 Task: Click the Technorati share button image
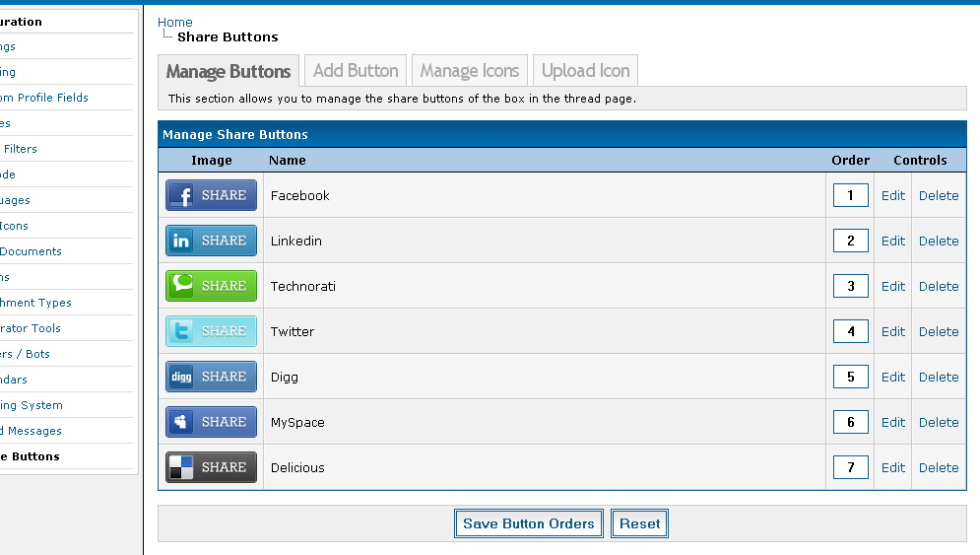coord(211,286)
